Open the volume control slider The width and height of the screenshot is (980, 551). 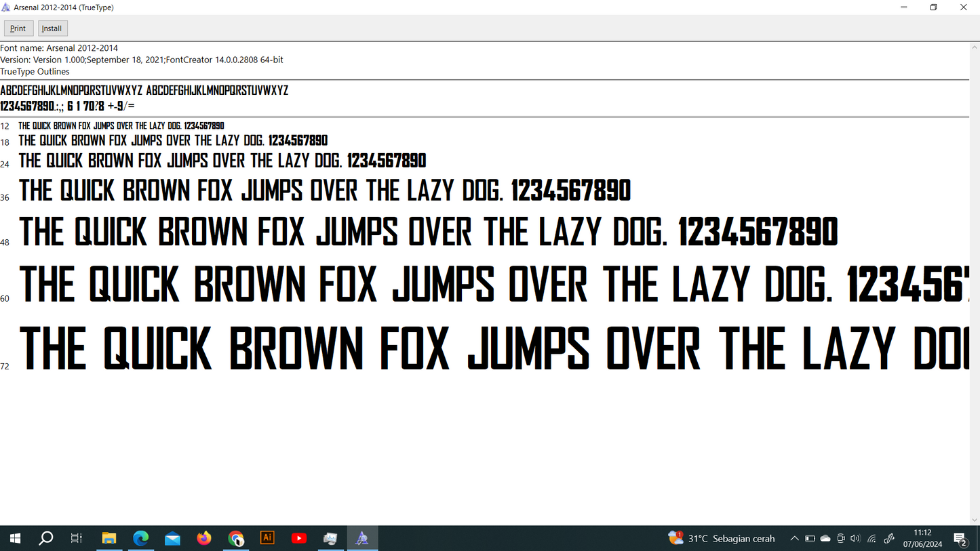click(856, 538)
